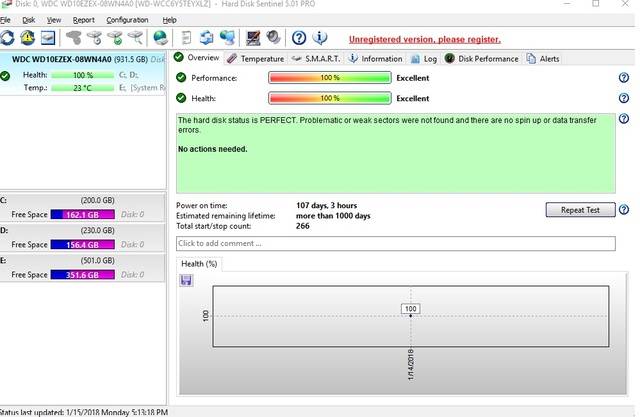Switch to the Information tab

[x=376, y=59]
